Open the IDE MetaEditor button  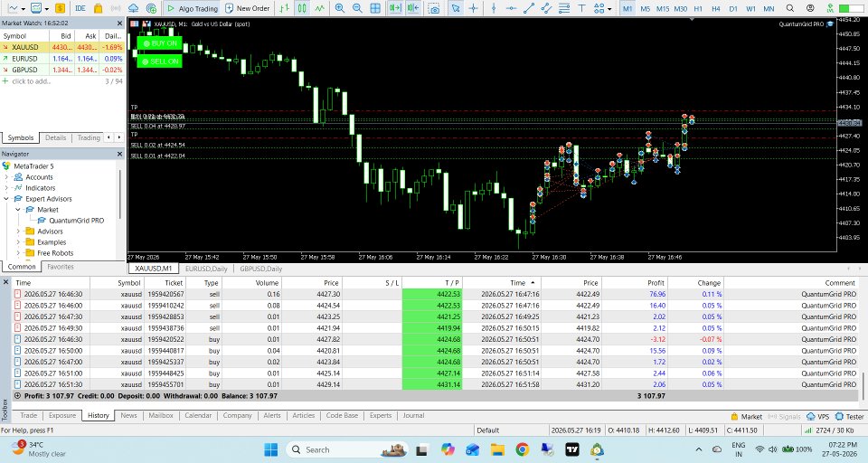pyautogui.click(x=80, y=8)
